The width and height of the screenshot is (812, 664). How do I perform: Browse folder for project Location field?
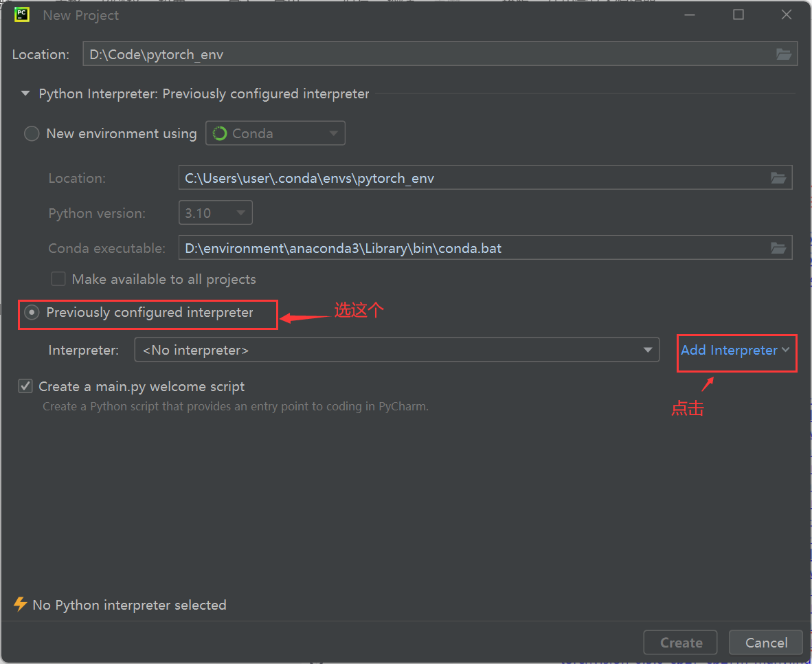(x=784, y=54)
